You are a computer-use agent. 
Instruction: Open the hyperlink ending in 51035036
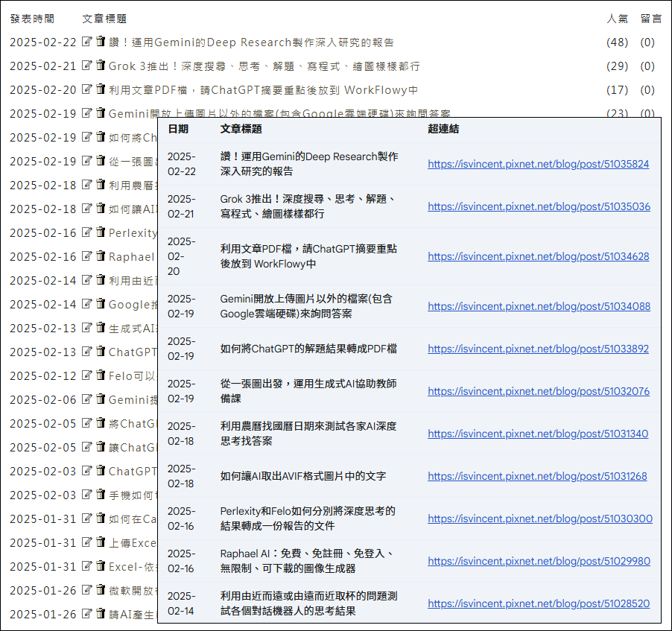point(539,206)
